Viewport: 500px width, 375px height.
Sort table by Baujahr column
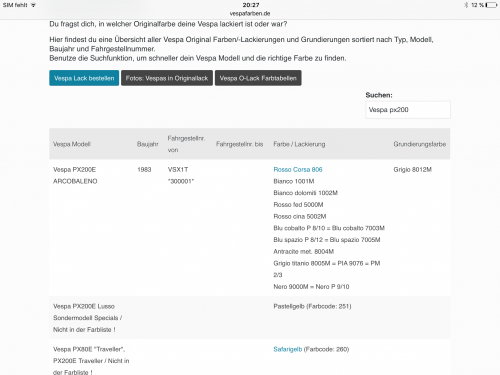[147, 144]
